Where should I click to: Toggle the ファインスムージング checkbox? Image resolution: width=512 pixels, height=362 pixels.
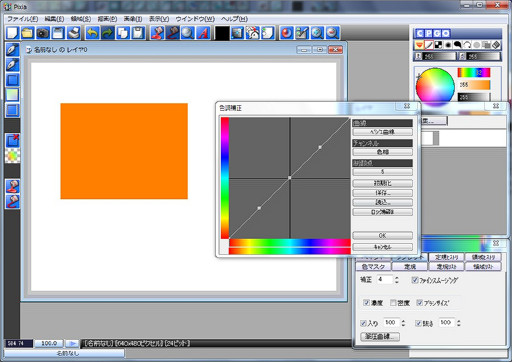coord(415,280)
